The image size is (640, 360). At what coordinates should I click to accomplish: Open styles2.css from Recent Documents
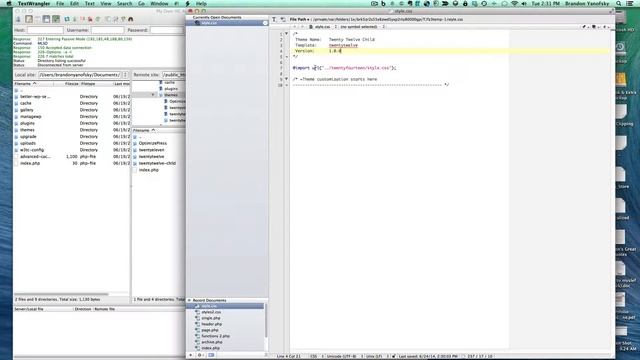[x=211, y=312]
